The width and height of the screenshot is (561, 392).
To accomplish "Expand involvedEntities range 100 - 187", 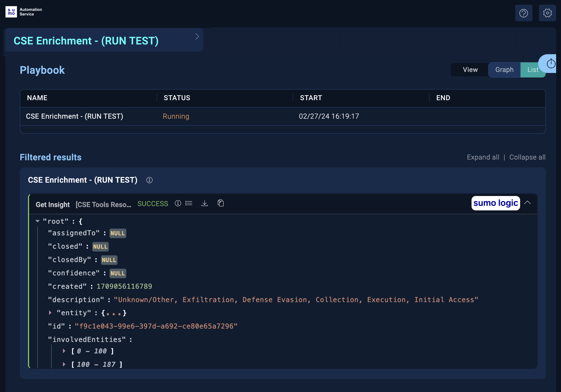I will tap(64, 364).
